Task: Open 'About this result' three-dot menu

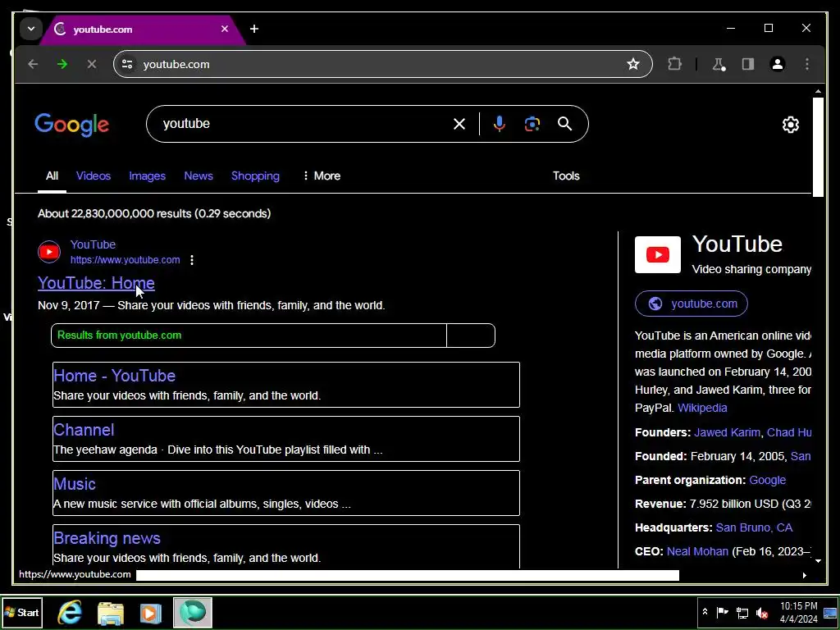Action: [192, 260]
